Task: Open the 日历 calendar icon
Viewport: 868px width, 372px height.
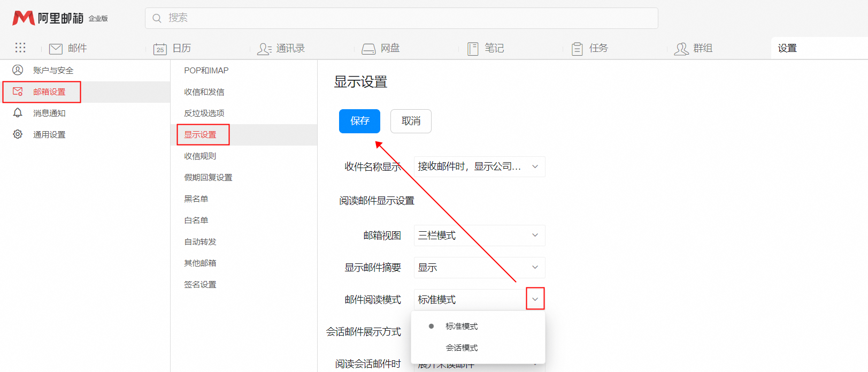Action: point(160,49)
